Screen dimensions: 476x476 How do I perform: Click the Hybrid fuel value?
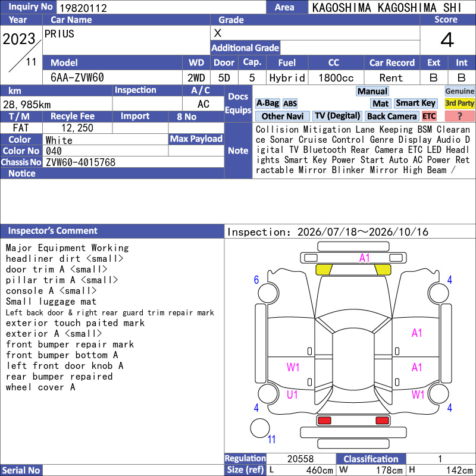coord(287,78)
